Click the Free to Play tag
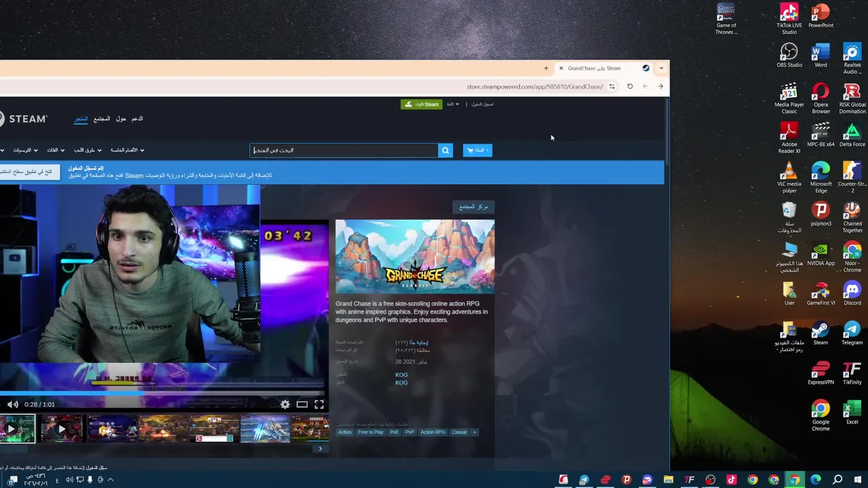This screenshot has width=868, height=488. [x=370, y=432]
